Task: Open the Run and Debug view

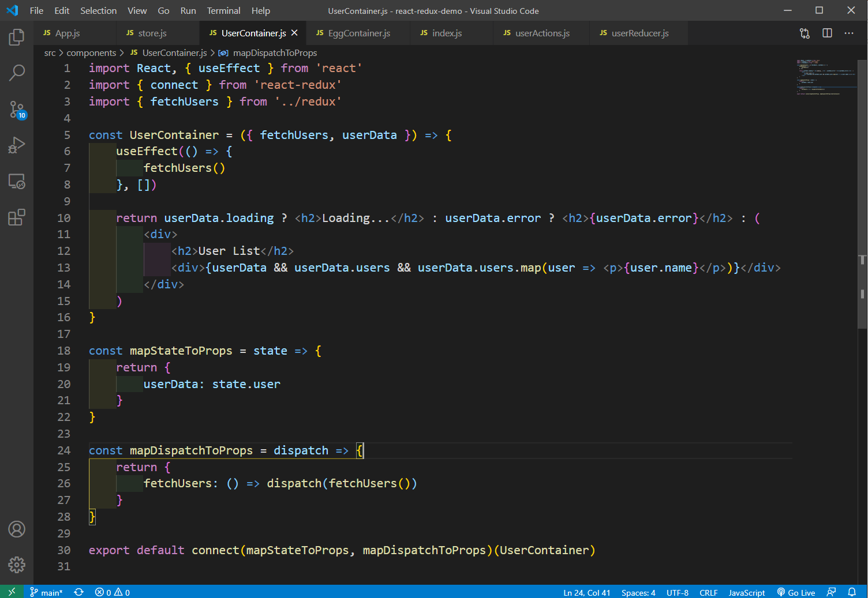Action: pos(17,145)
